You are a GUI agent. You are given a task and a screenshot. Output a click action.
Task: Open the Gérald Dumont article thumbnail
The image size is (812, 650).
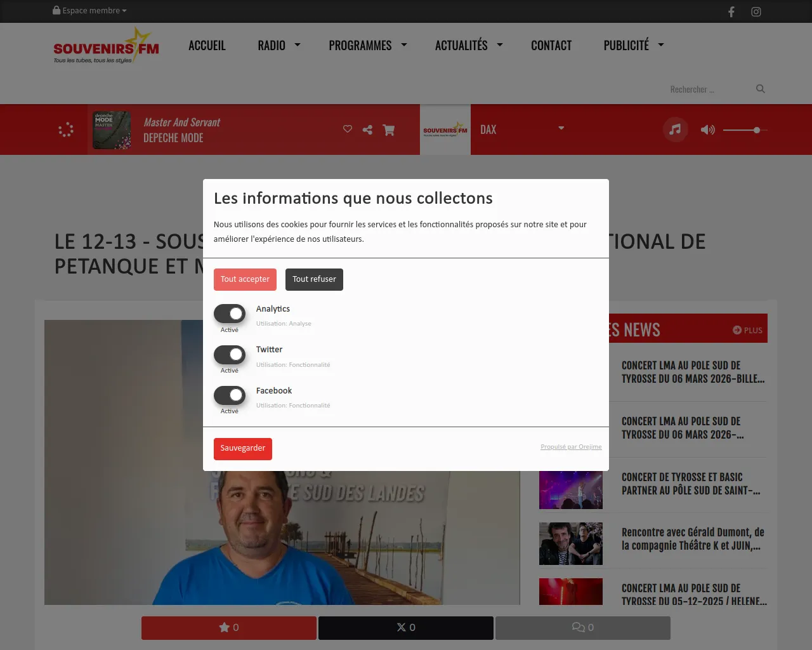click(570, 543)
